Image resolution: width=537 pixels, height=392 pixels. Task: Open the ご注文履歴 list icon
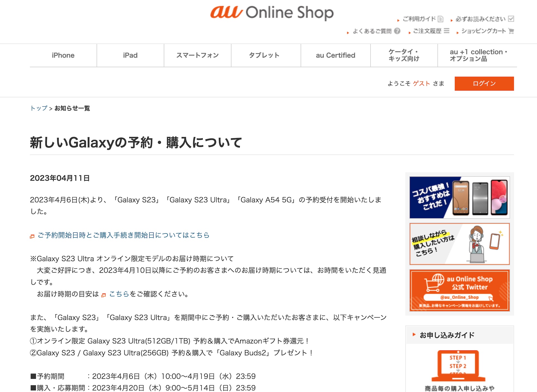pyautogui.click(x=447, y=30)
